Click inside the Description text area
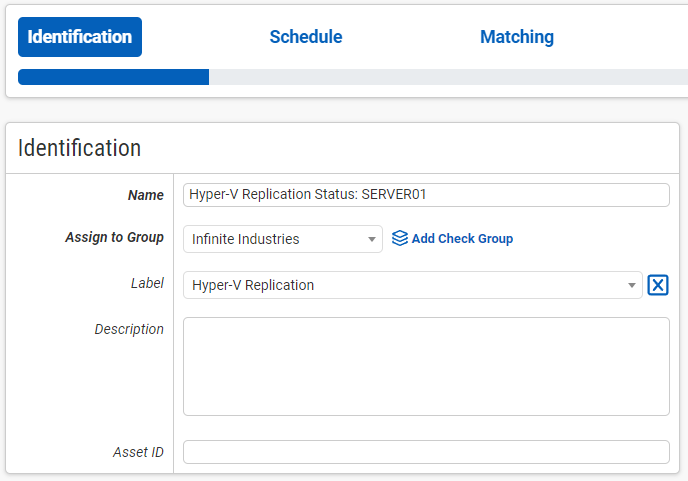This screenshot has width=688, height=481. point(426,366)
